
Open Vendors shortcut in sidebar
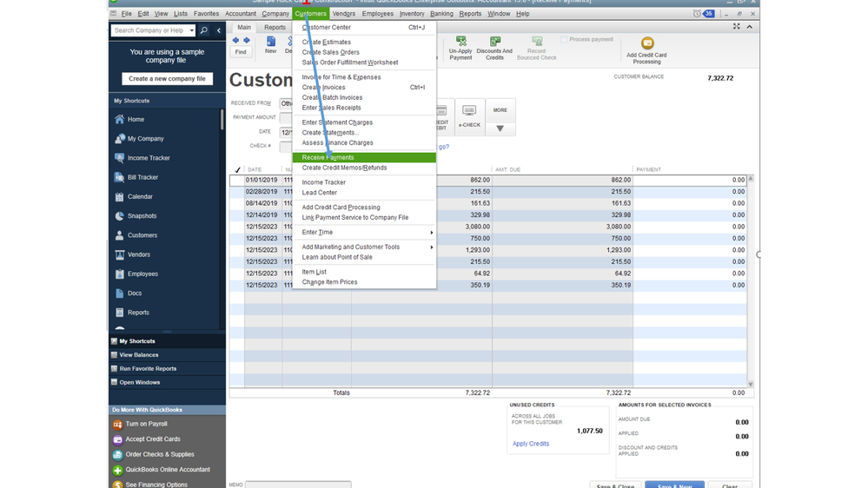click(138, 255)
